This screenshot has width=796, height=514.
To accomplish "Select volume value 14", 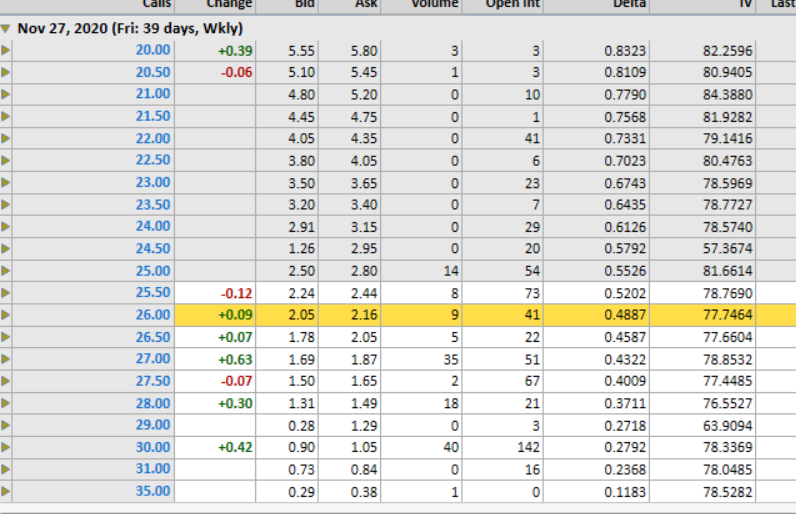I will 451,271.
